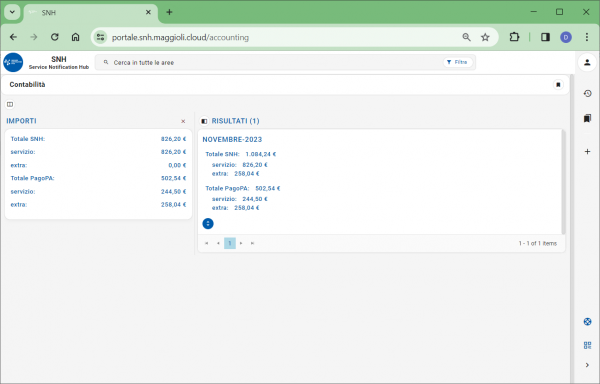The width and height of the screenshot is (600, 384).
Task: Expand the right sidebar chevron
Action: (x=587, y=365)
